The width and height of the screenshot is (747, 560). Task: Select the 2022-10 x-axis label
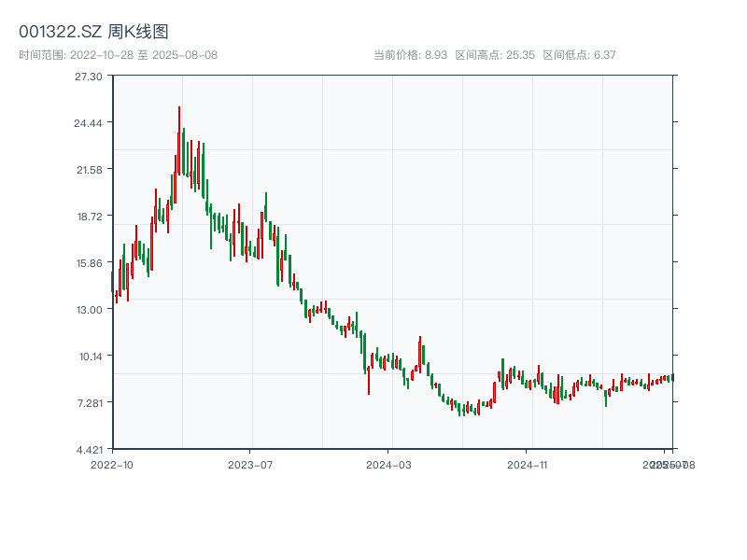[x=115, y=463]
